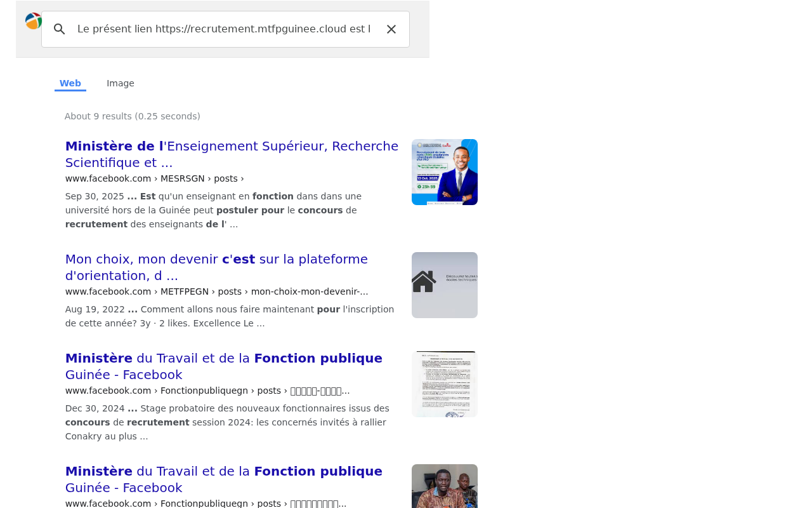Click the MESRSGN posts URL breadcrumb
Viewport: 812px width, 508px height.
[x=155, y=178]
